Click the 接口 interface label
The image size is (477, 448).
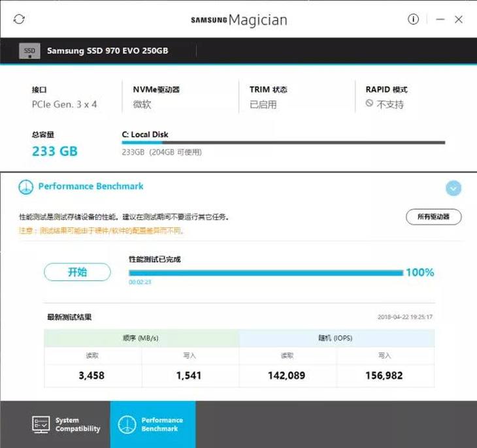tap(39, 89)
